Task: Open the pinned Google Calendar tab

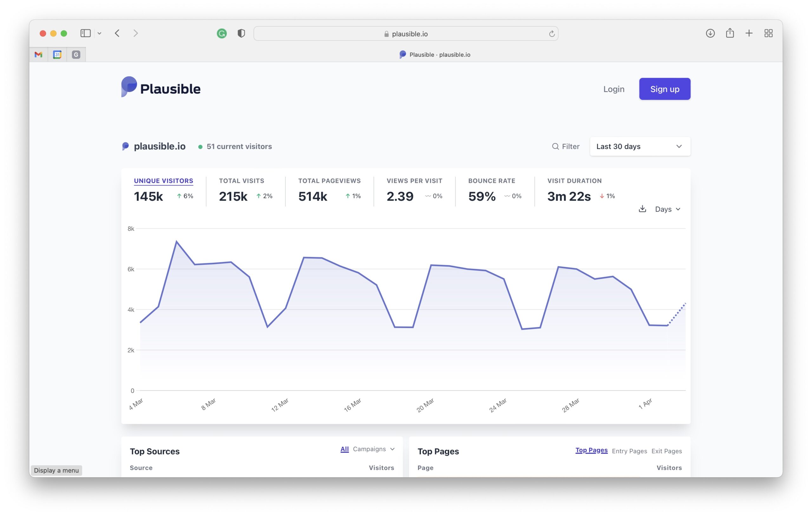Action: 57,54
